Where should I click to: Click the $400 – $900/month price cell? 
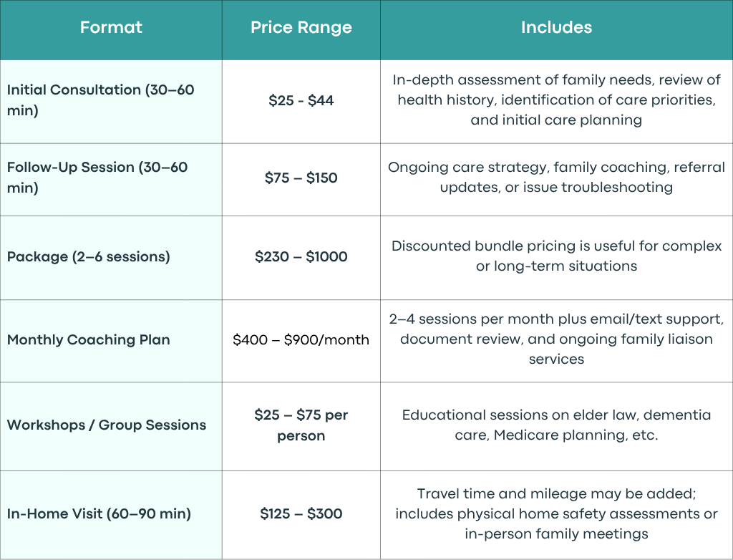tap(301, 340)
